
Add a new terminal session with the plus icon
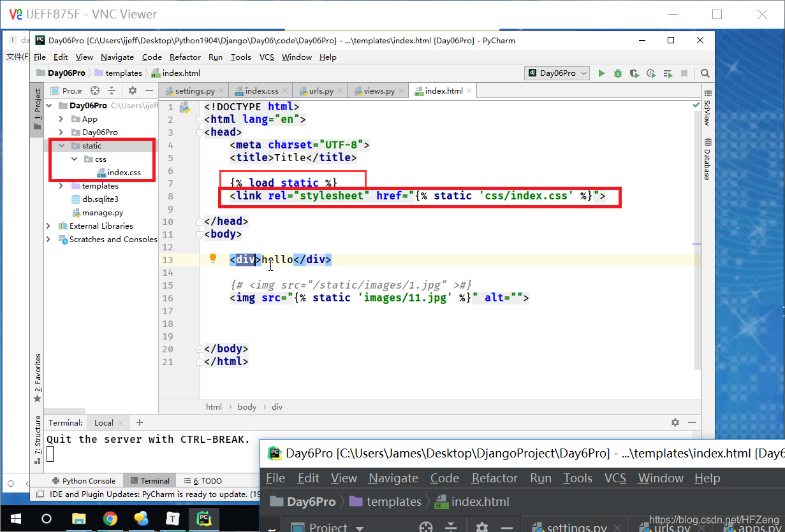click(x=140, y=422)
